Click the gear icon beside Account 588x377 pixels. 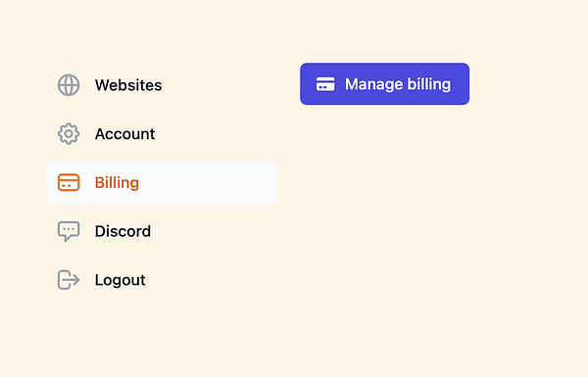(x=69, y=134)
